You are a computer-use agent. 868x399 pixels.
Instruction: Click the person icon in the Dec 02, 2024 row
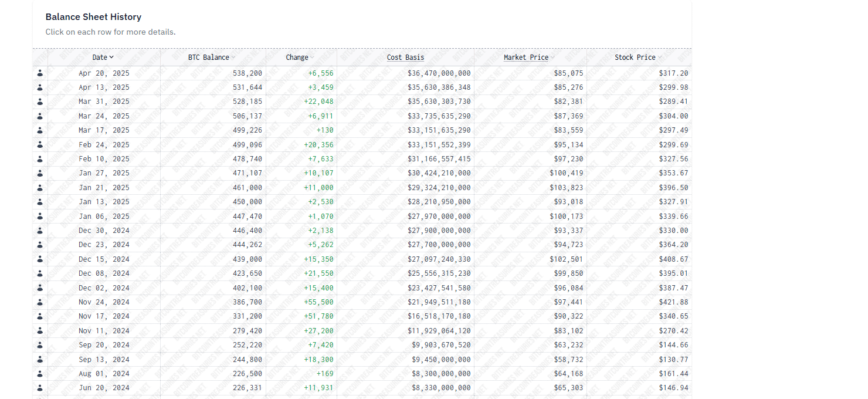click(40, 288)
